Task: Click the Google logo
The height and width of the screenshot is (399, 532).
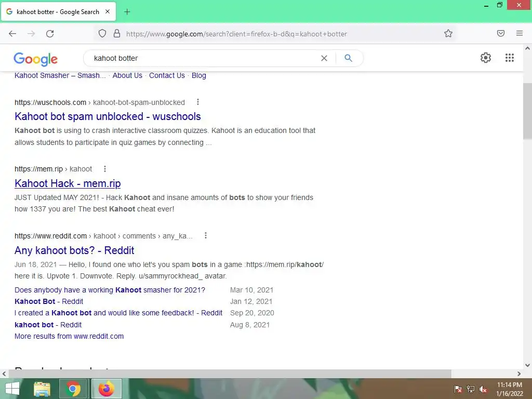Action: pos(36,59)
